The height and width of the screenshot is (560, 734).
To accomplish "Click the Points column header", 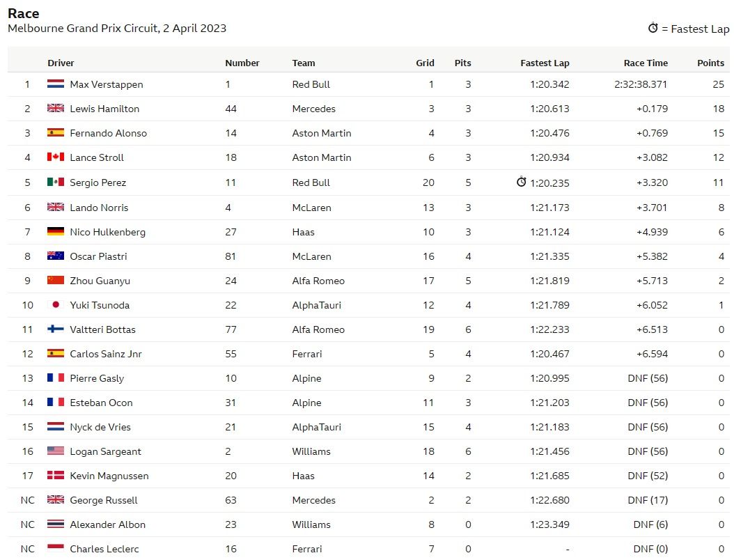I will (710, 63).
